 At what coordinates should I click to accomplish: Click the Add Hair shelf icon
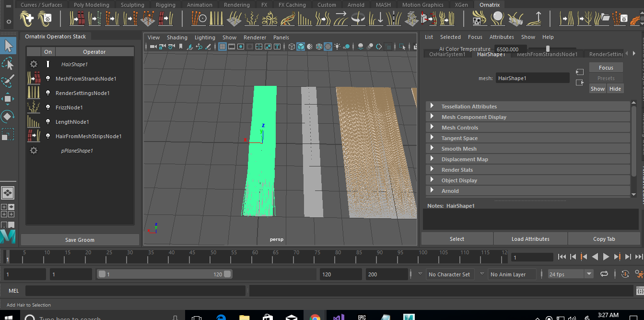pos(27,19)
